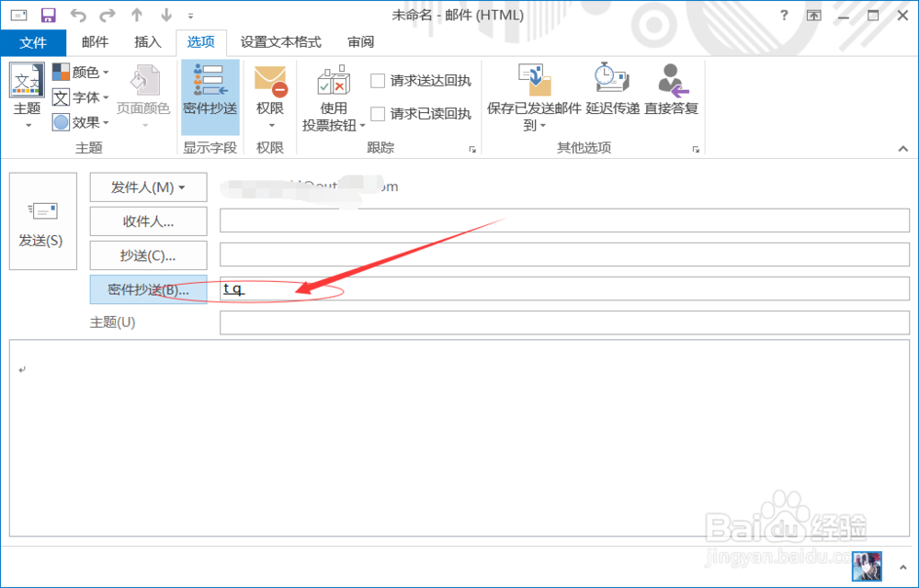Collapse the ribbon with the chevron
The height and width of the screenshot is (588, 919).
click(x=903, y=149)
